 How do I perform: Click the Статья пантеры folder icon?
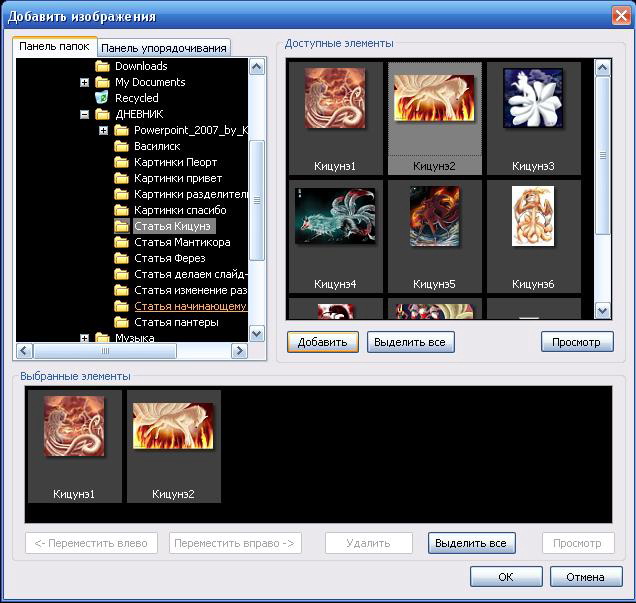[x=121, y=322]
